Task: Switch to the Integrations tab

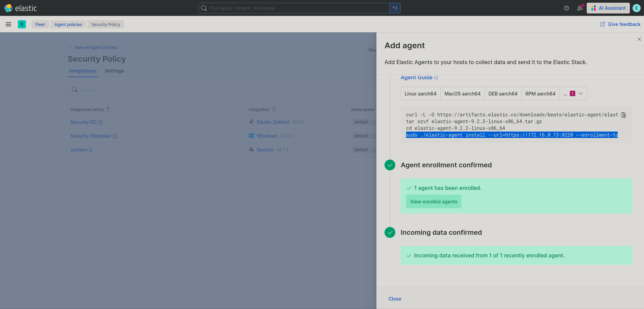Action: point(83,71)
